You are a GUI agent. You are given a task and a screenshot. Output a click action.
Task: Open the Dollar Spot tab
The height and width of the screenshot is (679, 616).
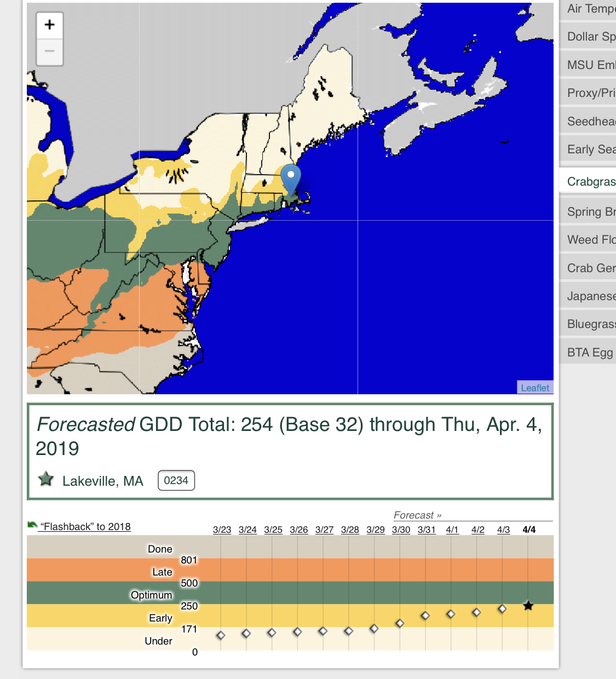(588, 37)
